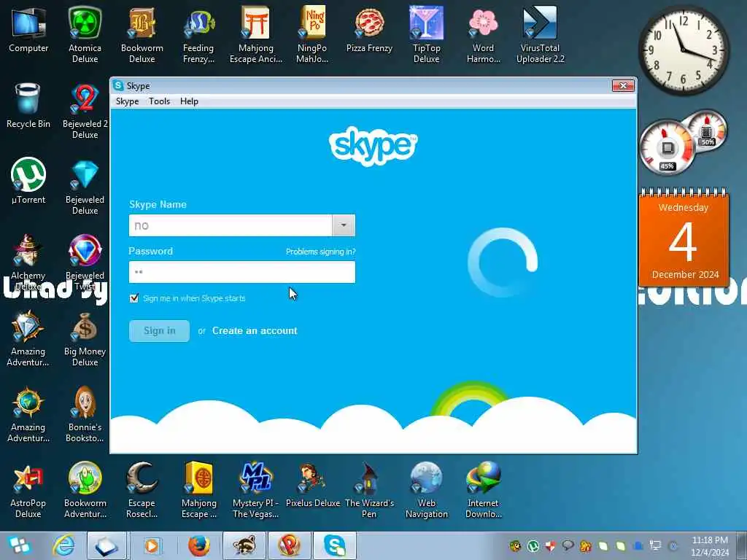The image size is (747, 560).
Task: Select the Computer desktop icon
Action: 28,30
